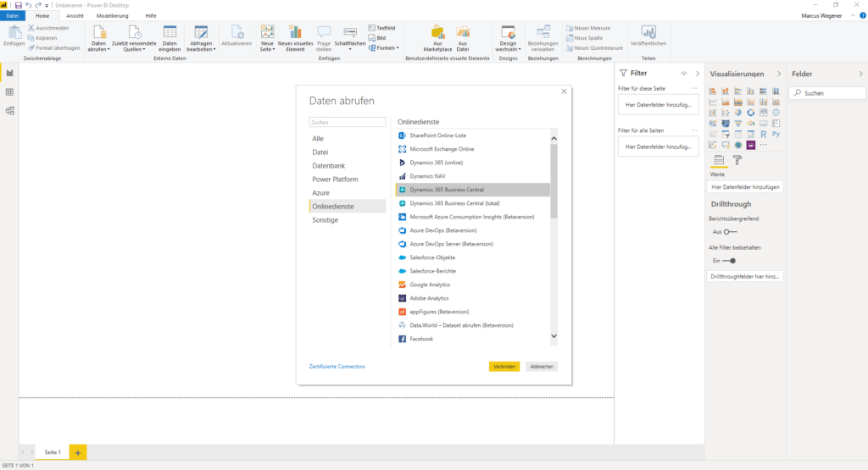This screenshot has width=868, height=470.
Task: Click the Suchen field in Daten abrufen
Action: point(347,122)
